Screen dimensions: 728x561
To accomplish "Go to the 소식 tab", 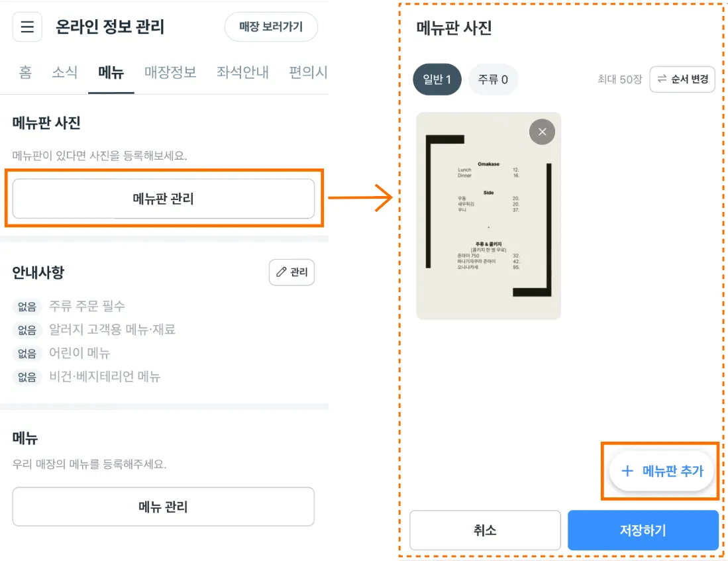I will 65,72.
